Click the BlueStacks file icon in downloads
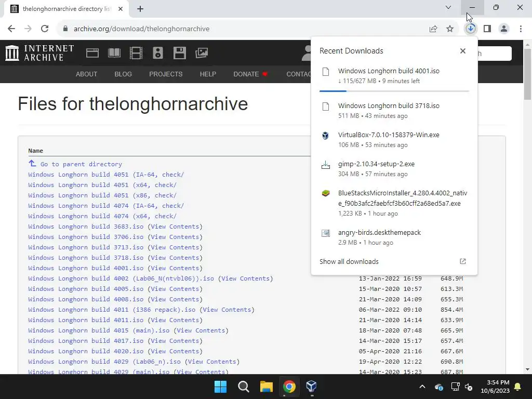The image size is (532, 399). [x=325, y=193]
